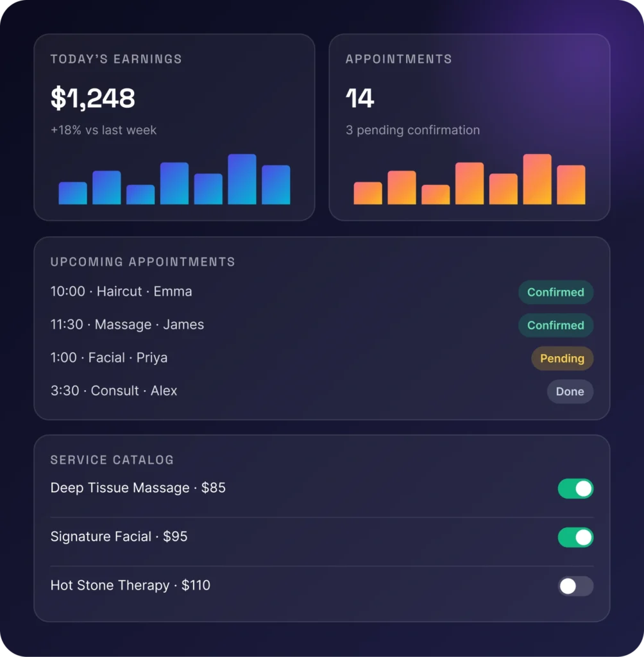Click the first blue bar in earnings chart
Screen dimensions: 644x657
(73, 193)
